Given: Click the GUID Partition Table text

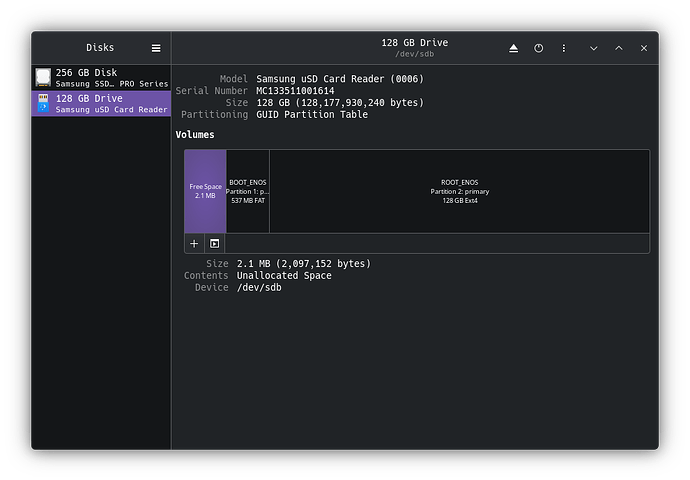Looking at the screenshot, I should point(312,114).
